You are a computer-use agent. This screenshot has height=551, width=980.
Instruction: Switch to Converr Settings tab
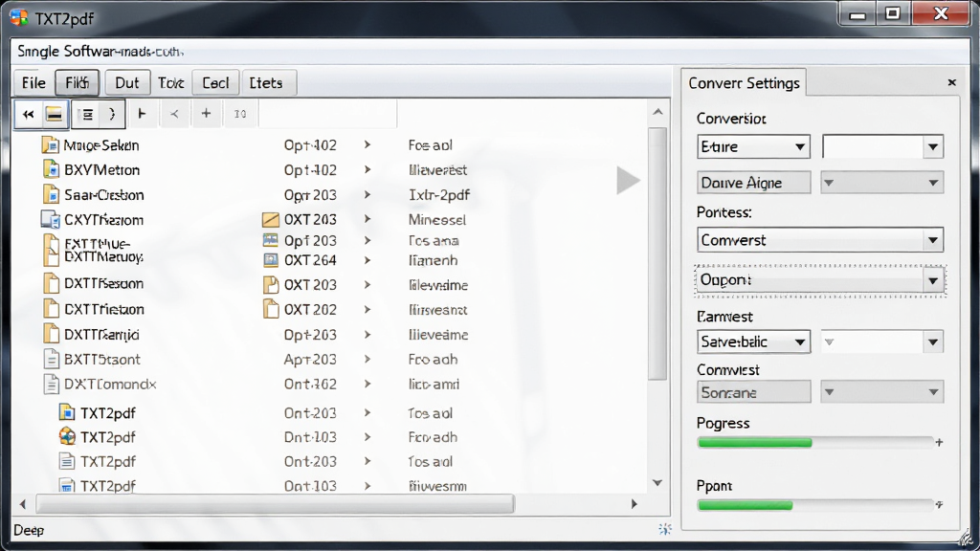coord(744,83)
